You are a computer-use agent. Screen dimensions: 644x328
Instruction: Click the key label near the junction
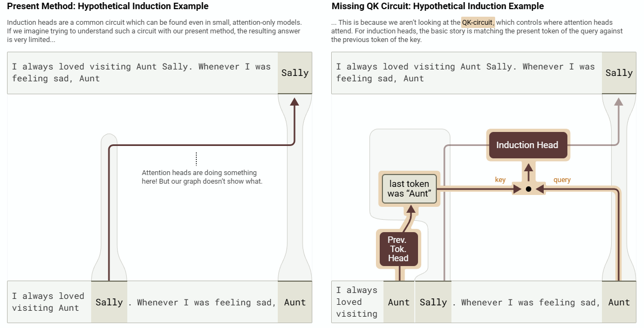[500, 179]
